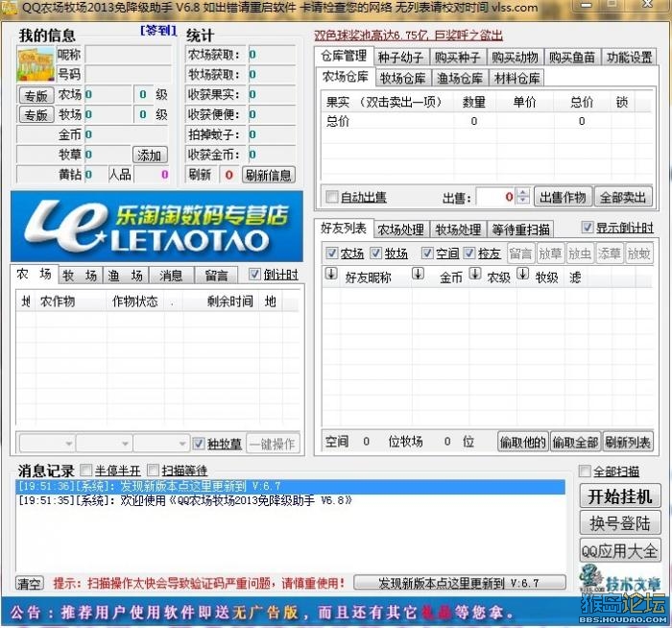
Task: Click 偷取全部 button
Action: 575,442
